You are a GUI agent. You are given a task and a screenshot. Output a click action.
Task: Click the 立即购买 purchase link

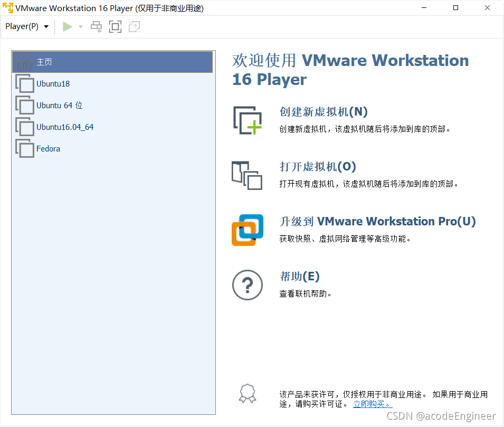pyautogui.click(x=373, y=404)
